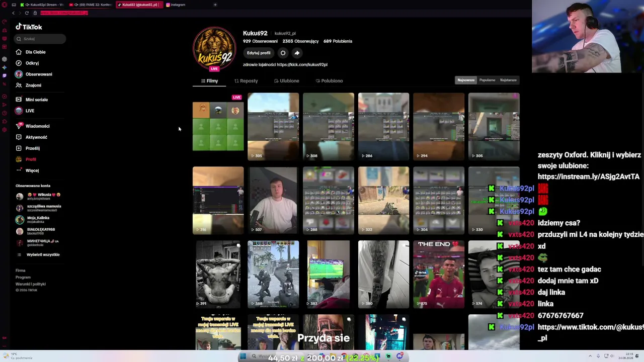The height and width of the screenshot is (362, 644).
Task: Switch to the Ulubione tab
Action: [x=287, y=81]
